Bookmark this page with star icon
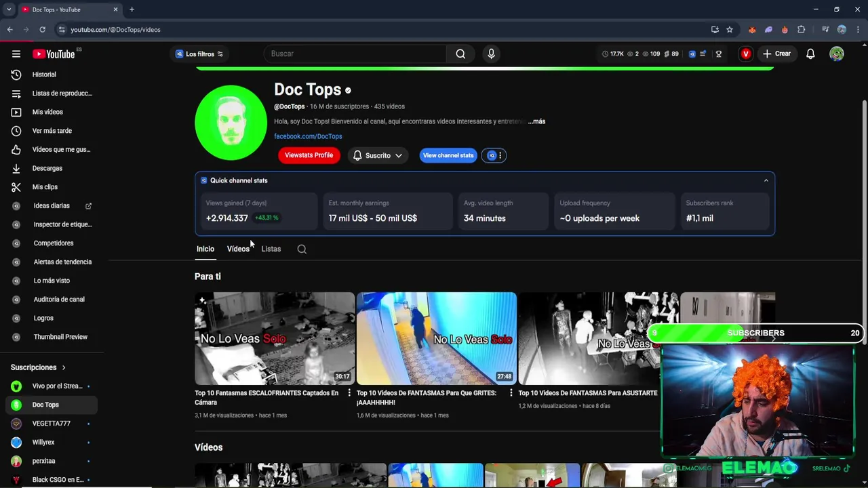This screenshot has height=488, width=868. pos(730,30)
